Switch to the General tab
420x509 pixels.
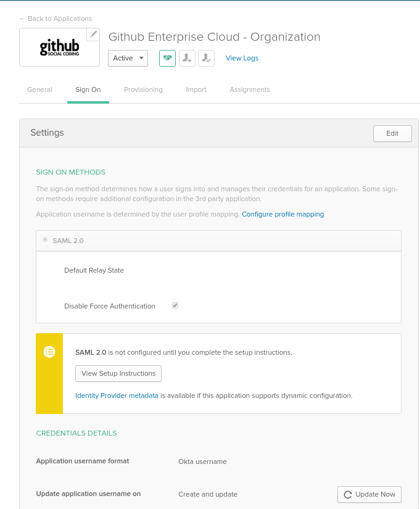(39, 89)
